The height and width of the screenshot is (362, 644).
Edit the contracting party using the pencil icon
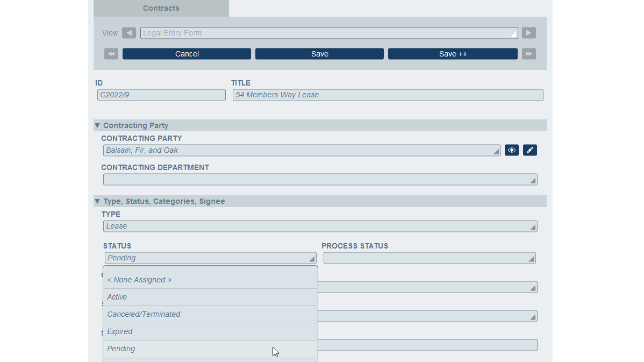(529, 150)
